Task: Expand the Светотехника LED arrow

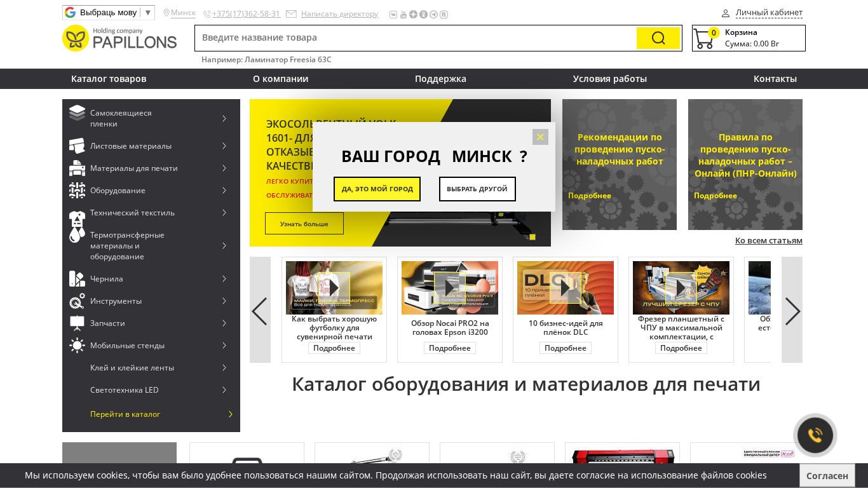Action: (224, 390)
